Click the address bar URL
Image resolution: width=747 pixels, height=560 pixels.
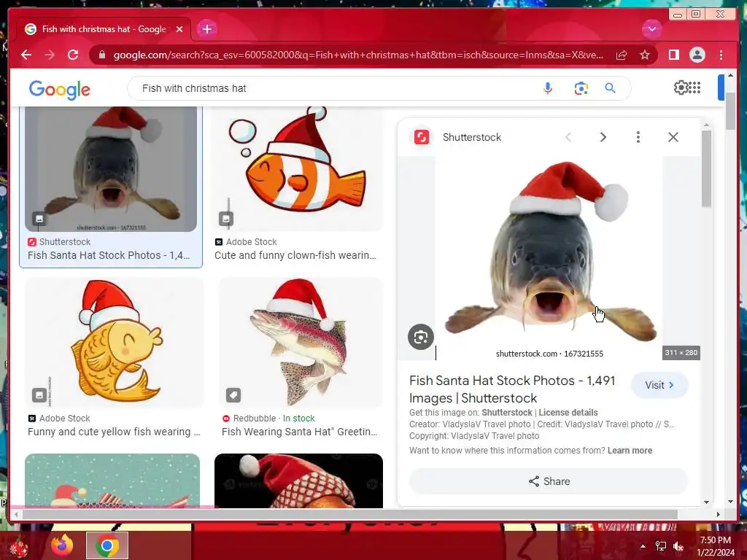click(358, 55)
